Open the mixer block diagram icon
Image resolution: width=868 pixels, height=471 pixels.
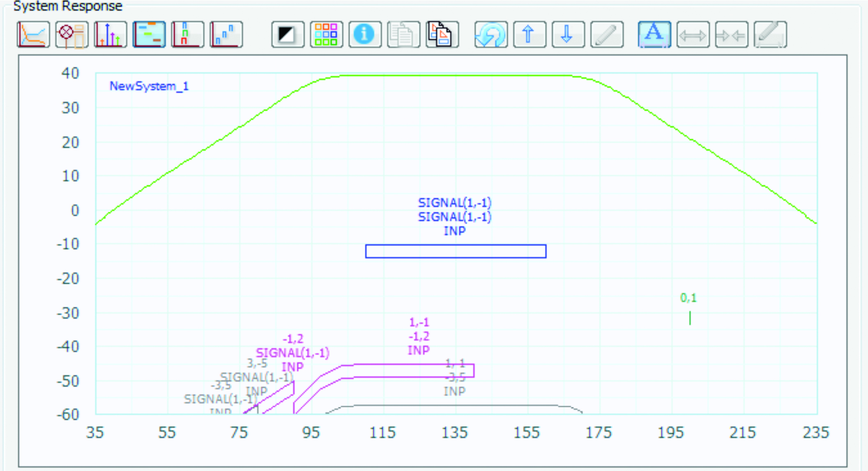72,35
